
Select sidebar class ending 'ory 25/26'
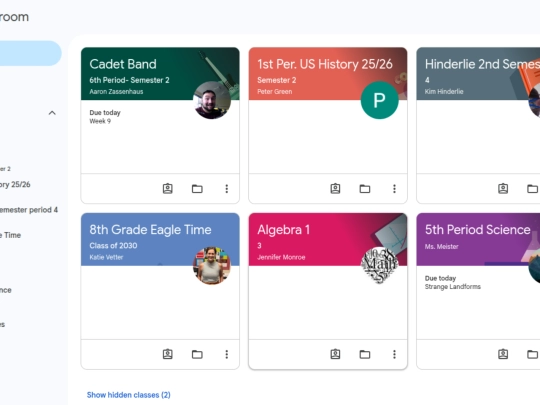coord(15,185)
